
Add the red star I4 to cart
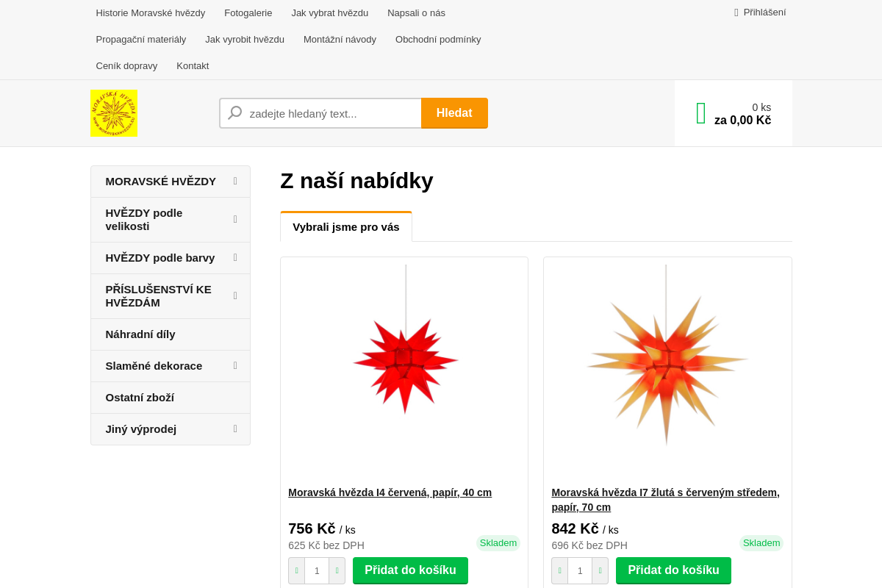pyautogui.click(x=410, y=570)
